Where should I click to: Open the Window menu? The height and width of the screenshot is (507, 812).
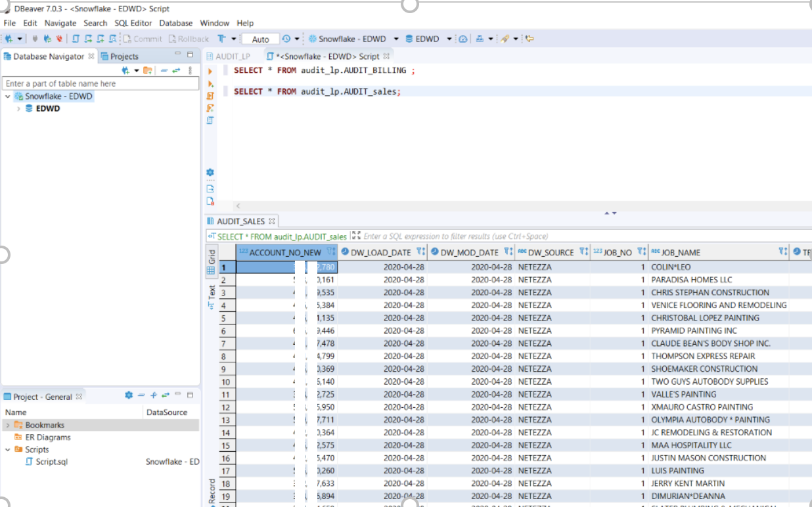pyautogui.click(x=215, y=23)
